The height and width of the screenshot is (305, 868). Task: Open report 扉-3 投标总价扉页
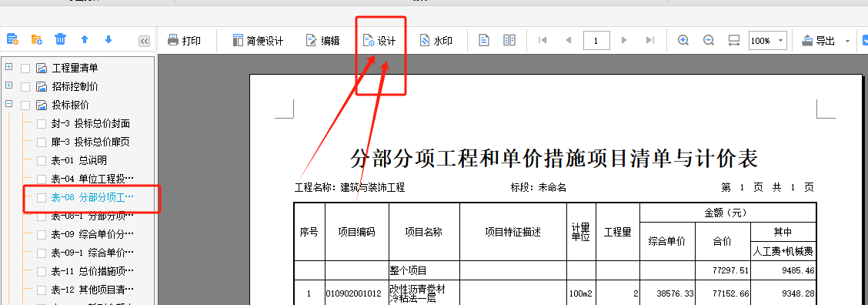[91, 142]
